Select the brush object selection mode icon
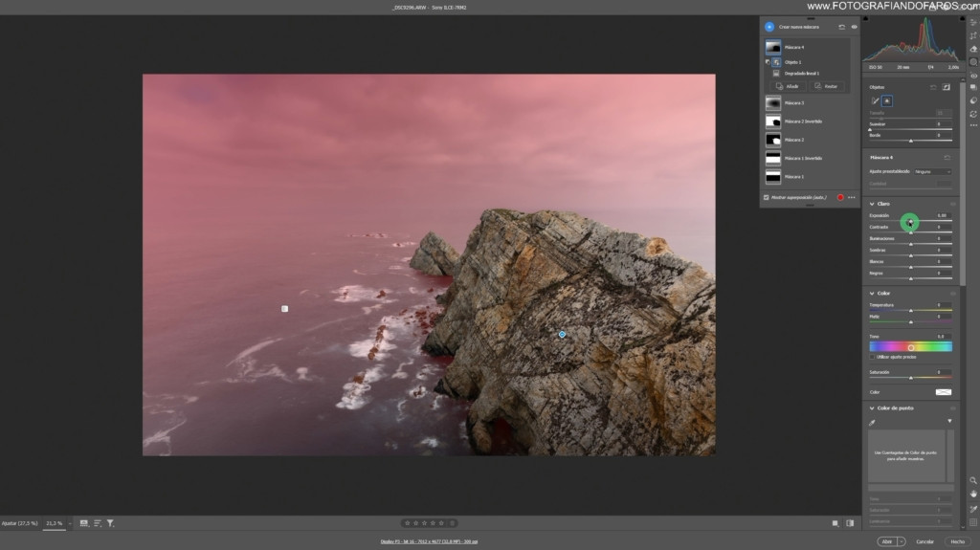 pyautogui.click(x=875, y=100)
